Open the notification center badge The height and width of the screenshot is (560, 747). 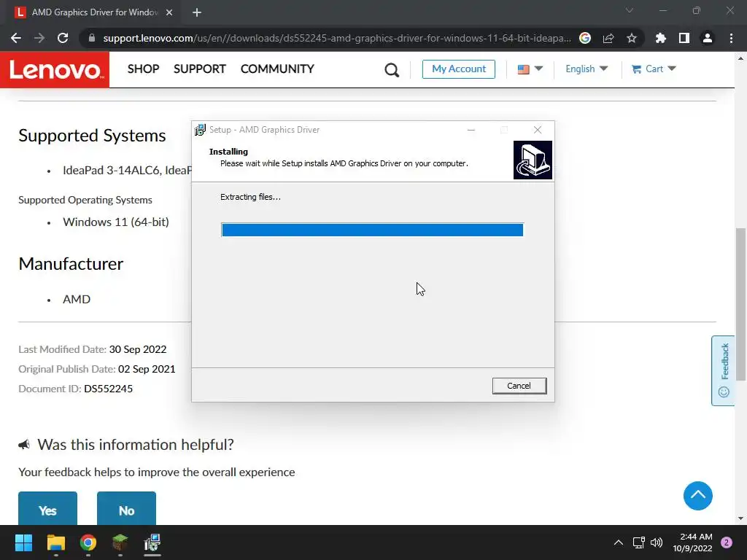tap(727, 542)
